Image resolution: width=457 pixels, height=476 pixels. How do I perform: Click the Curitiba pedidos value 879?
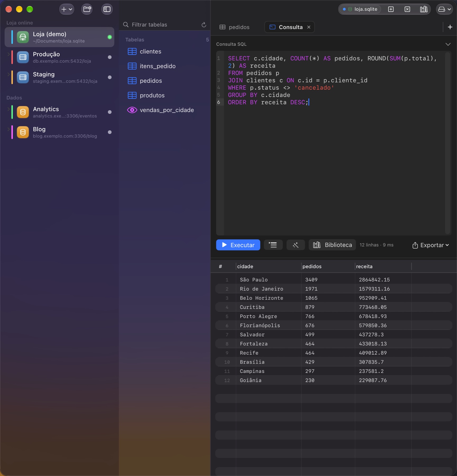[328, 307]
